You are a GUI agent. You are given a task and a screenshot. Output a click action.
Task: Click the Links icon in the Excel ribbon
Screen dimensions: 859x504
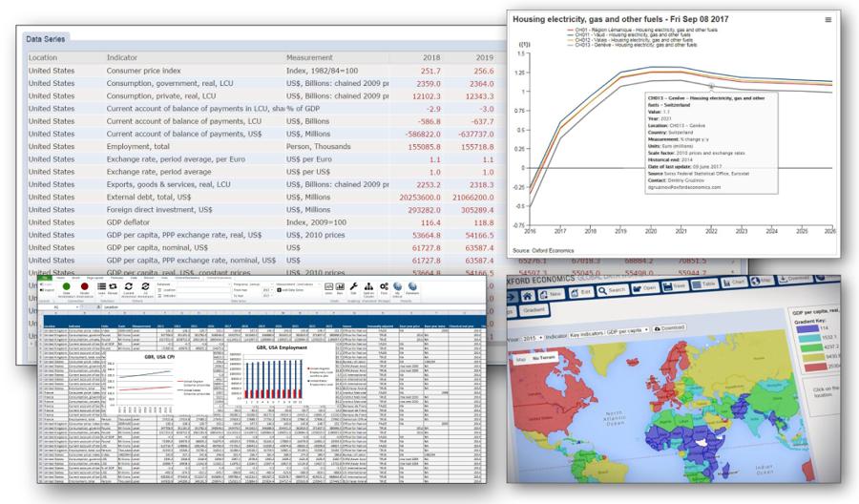(x=102, y=286)
